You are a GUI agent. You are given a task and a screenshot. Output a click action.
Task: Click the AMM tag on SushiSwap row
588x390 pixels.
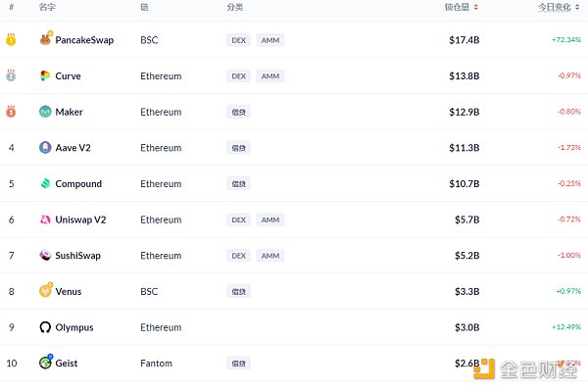click(270, 256)
